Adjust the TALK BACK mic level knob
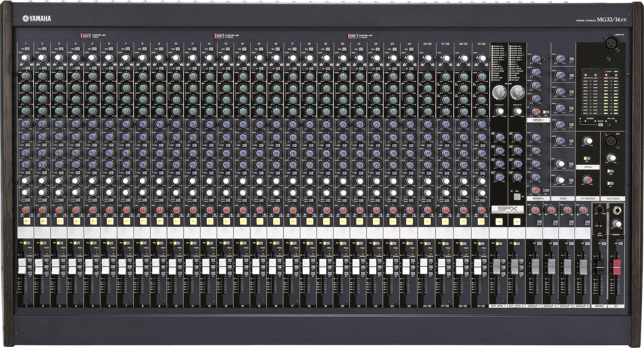Image resolution: width=644 pixels, height=348 pixels. (x=611, y=158)
